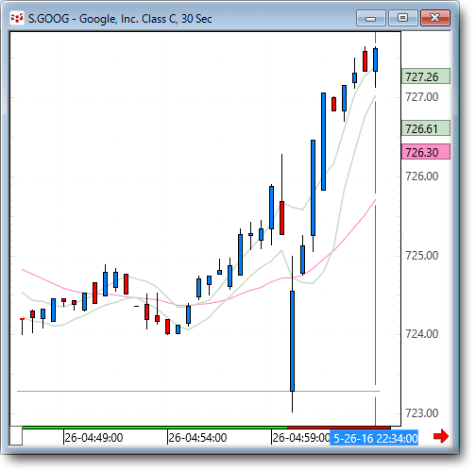Click the 727.26 green price label
Viewport: 476px width, 471px height.
(x=426, y=76)
